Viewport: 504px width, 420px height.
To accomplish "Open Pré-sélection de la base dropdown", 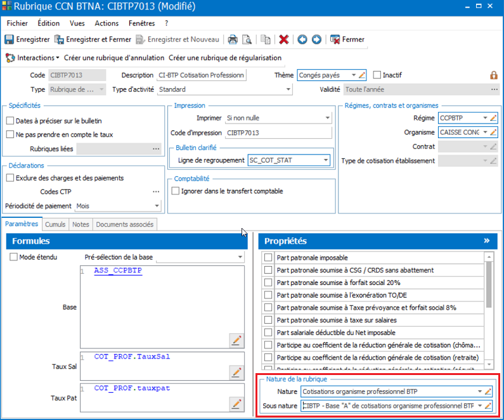I will (240, 257).
